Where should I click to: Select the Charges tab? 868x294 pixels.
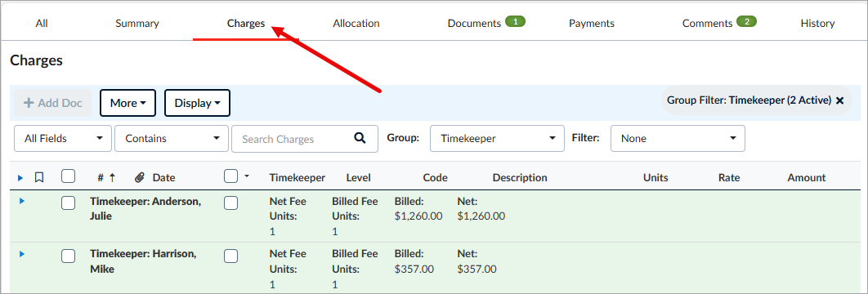pyautogui.click(x=246, y=23)
